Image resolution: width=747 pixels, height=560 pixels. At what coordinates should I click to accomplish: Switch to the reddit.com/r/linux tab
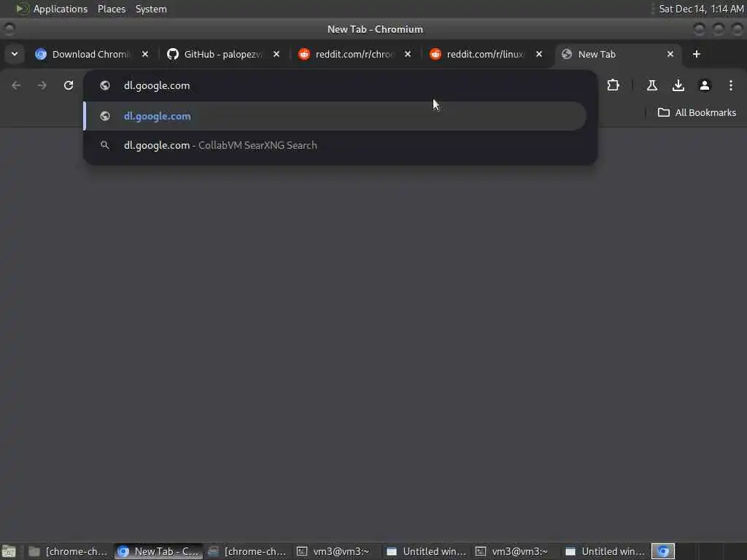(484, 54)
